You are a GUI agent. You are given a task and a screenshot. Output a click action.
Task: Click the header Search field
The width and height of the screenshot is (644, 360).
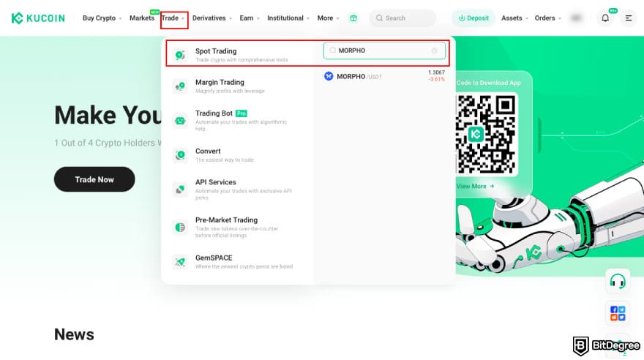click(x=402, y=18)
